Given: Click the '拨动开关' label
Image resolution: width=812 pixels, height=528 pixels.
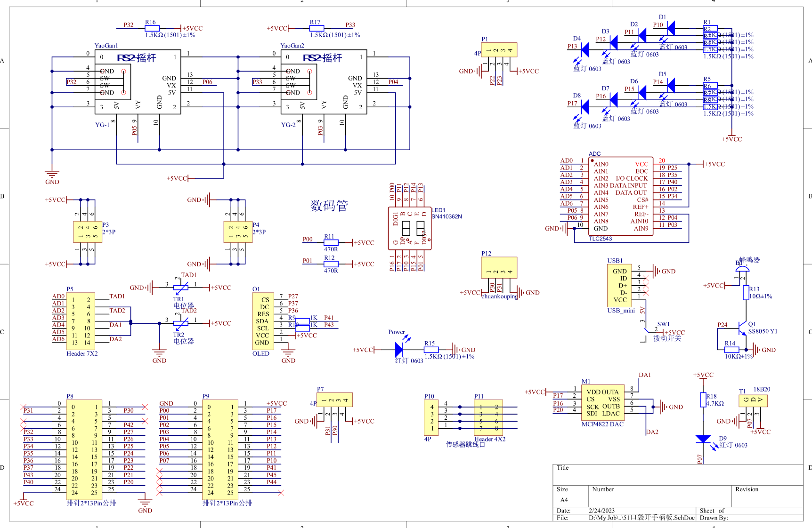Looking at the screenshot, I should 667,338.
